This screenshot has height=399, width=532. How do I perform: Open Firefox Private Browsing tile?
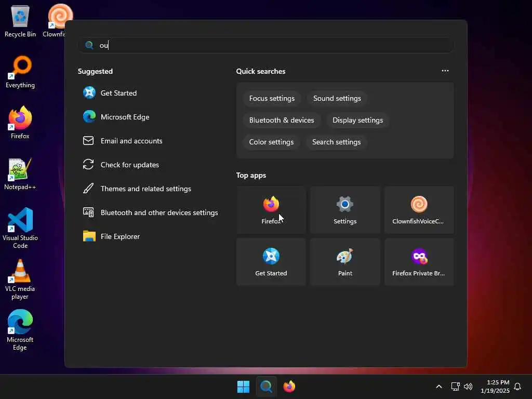pyautogui.click(x=419, y=262)
